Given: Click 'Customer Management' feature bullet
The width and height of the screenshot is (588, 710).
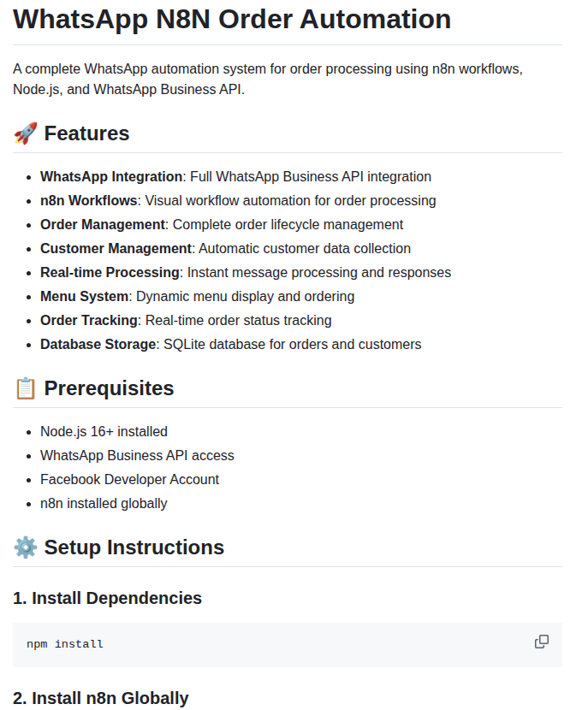Looking at the screenshot, I should (225, 249).
